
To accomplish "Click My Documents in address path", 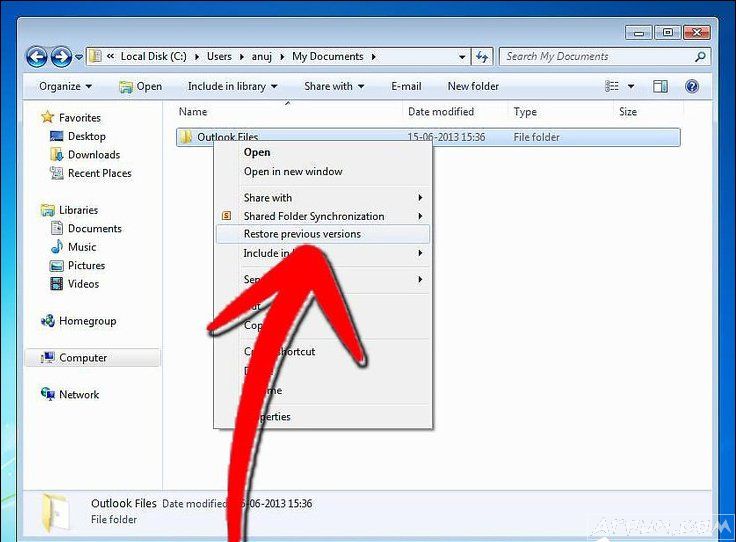I will pyautogui.click(x=328, y=56).
